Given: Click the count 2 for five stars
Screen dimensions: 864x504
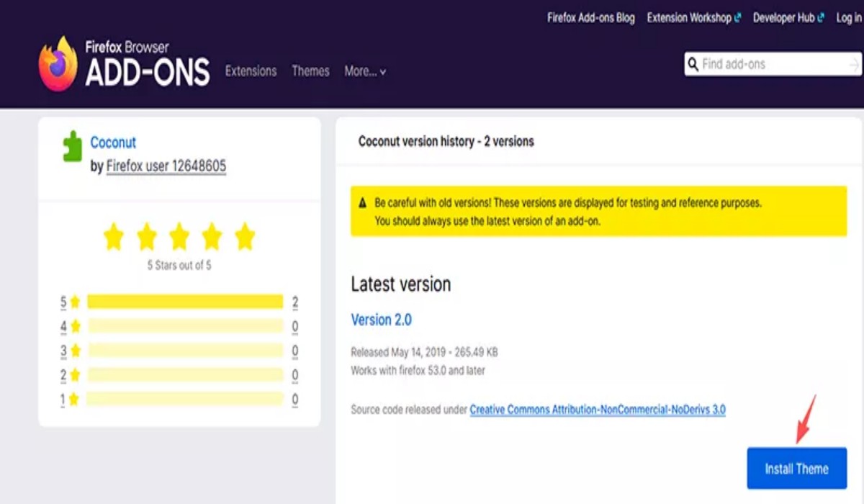Looking at the screenshot, I should [x=295, y=302].
